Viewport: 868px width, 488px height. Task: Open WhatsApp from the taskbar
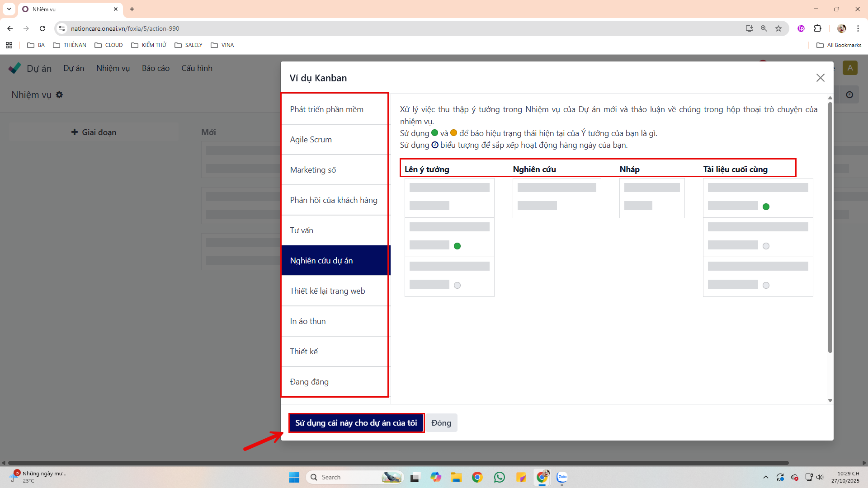pyautogui.click(x=499, y=477)
